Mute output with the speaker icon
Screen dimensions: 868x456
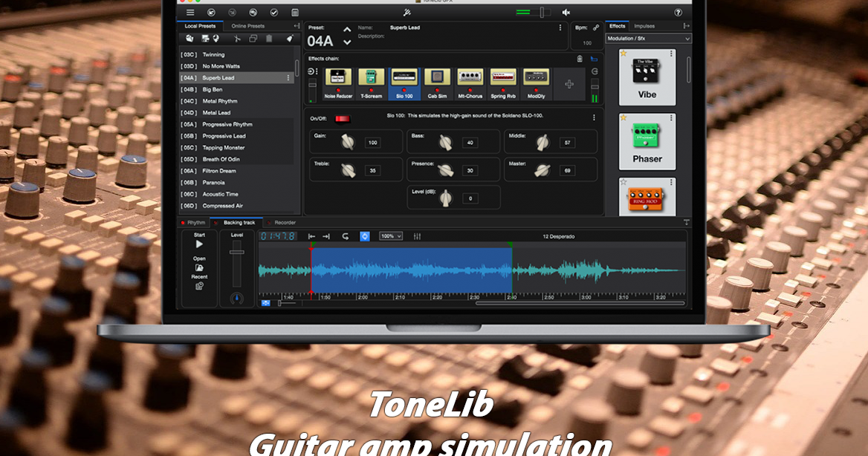566,12
